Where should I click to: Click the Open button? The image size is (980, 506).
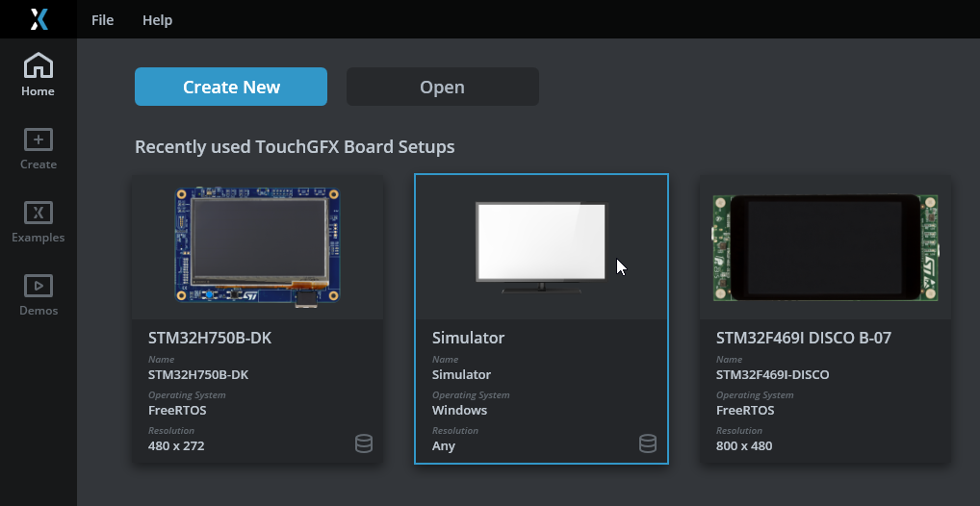pyautogui.click(x=443, y=87)
